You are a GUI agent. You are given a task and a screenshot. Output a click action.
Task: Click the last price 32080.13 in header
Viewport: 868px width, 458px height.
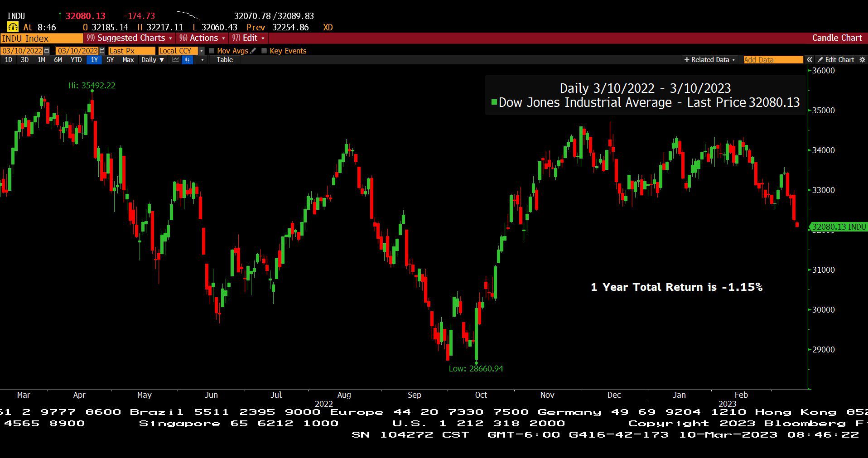(x=86, y=16)
